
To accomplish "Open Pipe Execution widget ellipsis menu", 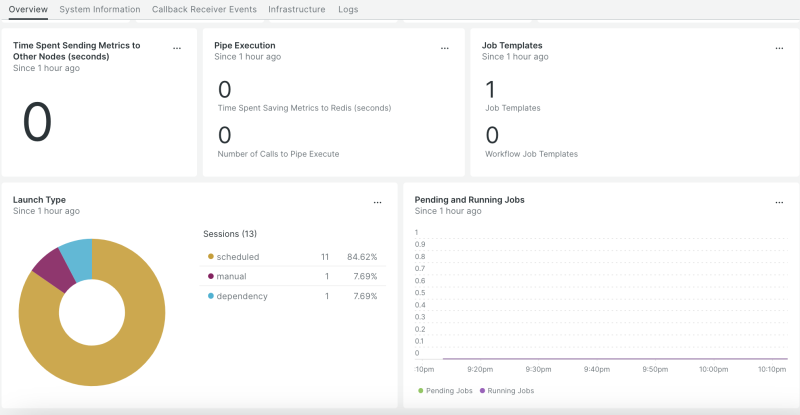I will tap(445, 47).
